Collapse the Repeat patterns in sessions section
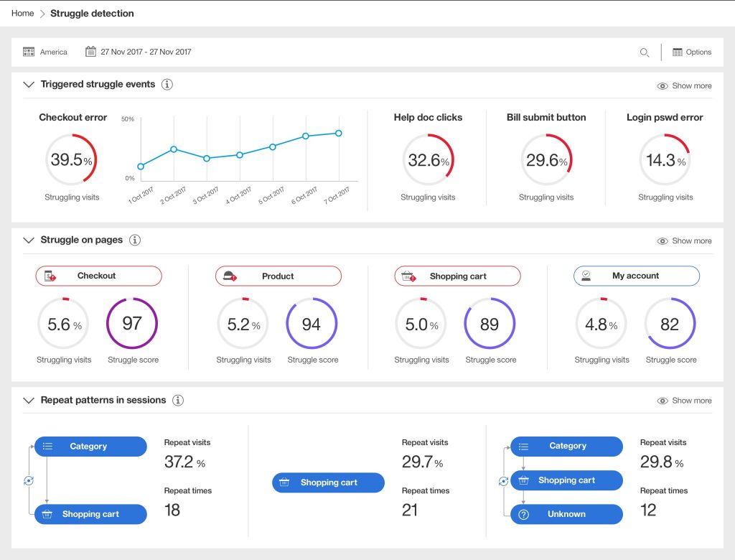Image resolution: width=735 pixels, height=560 pixels. tap(29, 401)
